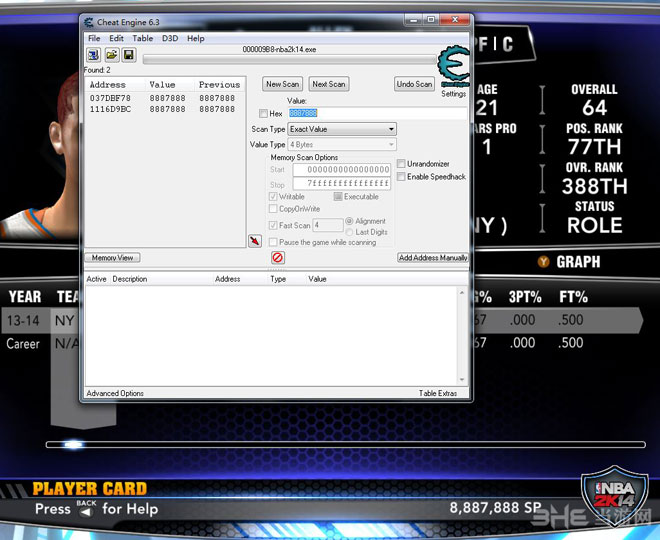Open the process list computer icon
This screenshot has height=540, width=660.
(x=93, y=55)
